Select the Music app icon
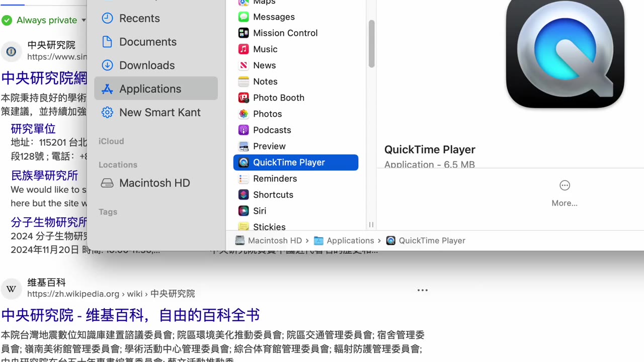 (244, 49)
